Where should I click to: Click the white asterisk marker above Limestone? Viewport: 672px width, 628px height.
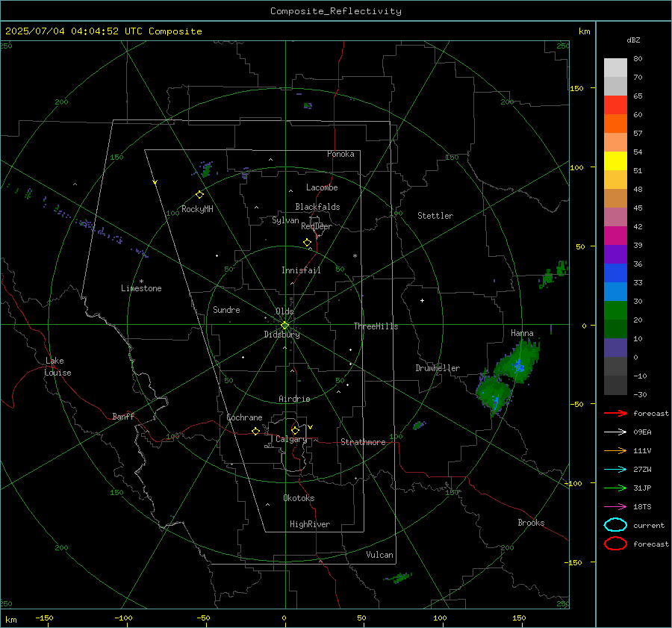coord(141,282)
